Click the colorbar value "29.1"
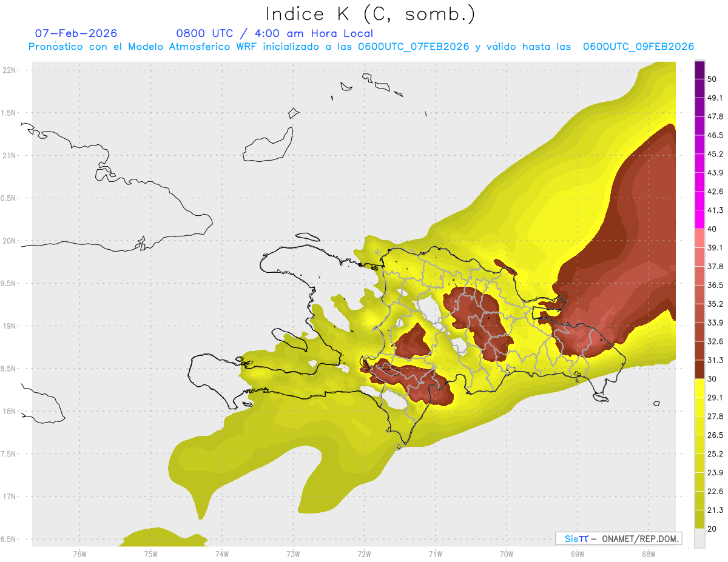728x562 pixels. pyautogui.click(x=715, y=397)
